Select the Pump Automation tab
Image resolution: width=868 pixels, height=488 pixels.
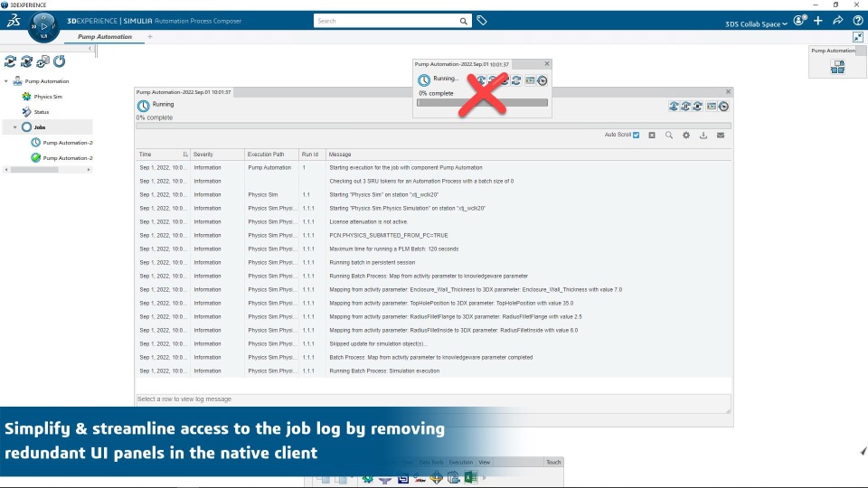point(105,36)
